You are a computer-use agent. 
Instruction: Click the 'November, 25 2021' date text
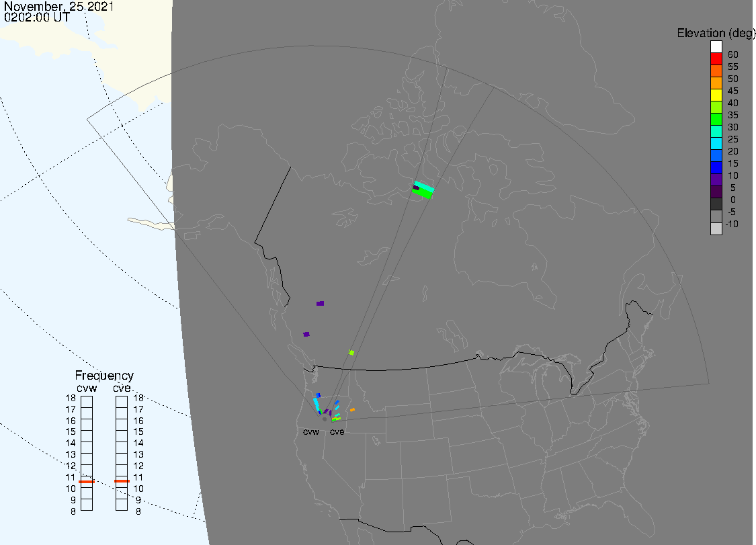[59, 6]
